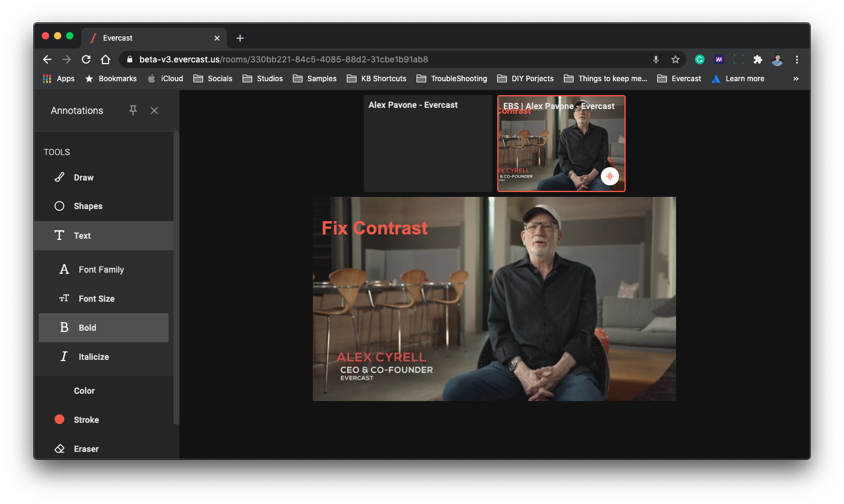Click the main video player area
This screenshot has height=504, width=844.
(494, 299)
